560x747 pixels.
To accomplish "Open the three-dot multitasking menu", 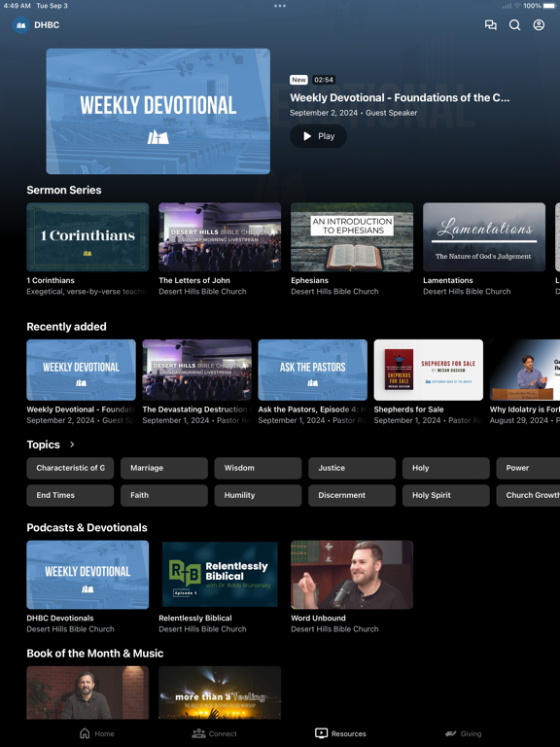I will [x=280, y=6].
